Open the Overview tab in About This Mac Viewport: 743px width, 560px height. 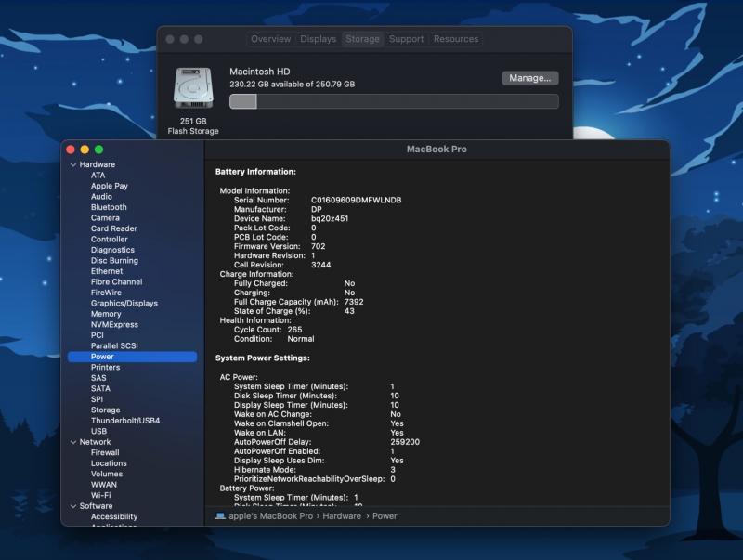pyautogui.click(x=270, y=39)
